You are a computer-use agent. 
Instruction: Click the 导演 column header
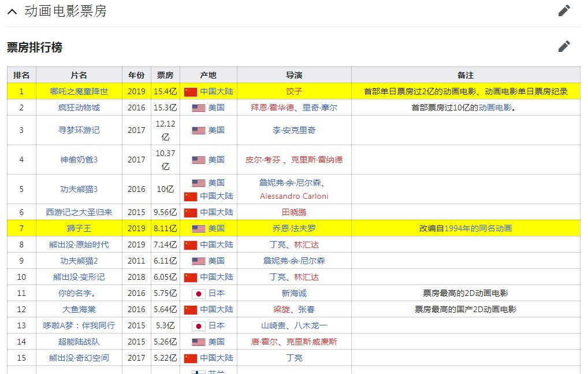click(x=294, y=75)
